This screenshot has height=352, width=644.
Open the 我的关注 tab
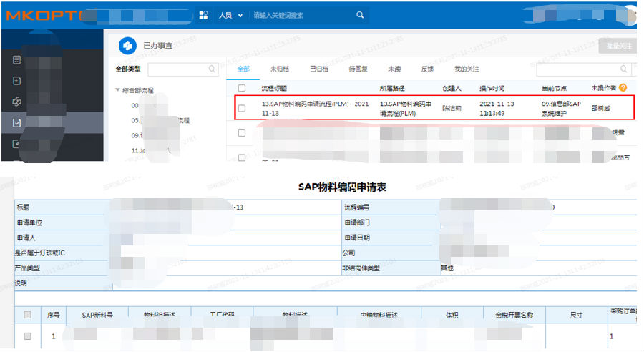[x=467, y=69]
